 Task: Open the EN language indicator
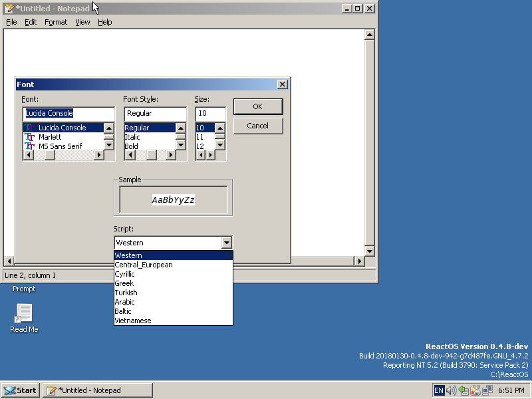point(439,390)
